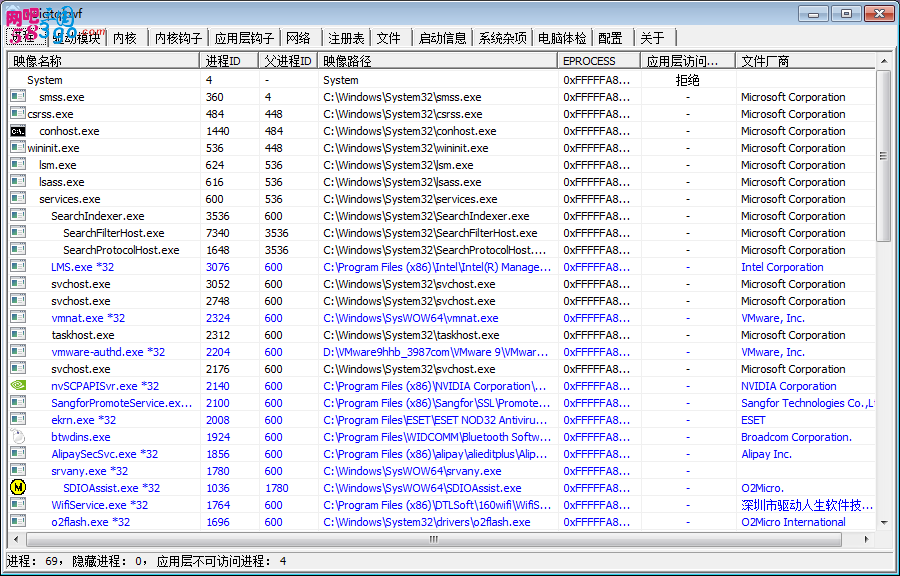Select the 电脑体检 tab
Viewport: 900px width, 576px height.
pyautogui.click(x=562, y=38)
